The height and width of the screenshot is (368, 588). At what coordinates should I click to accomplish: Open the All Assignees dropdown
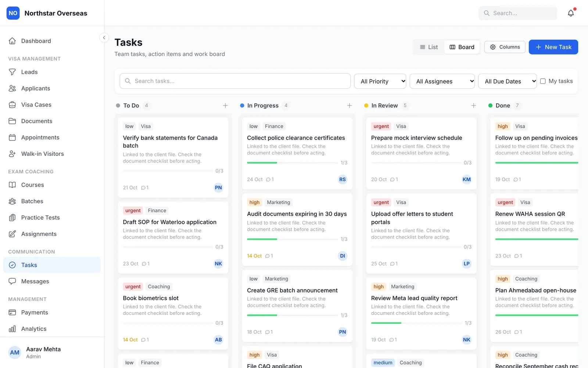tap(442, 81)
